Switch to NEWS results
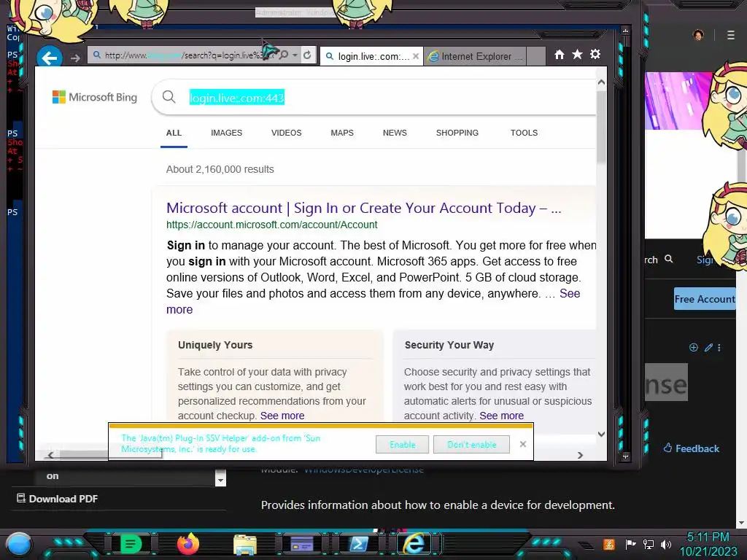The image size is (747, 560). pos(395,133)
